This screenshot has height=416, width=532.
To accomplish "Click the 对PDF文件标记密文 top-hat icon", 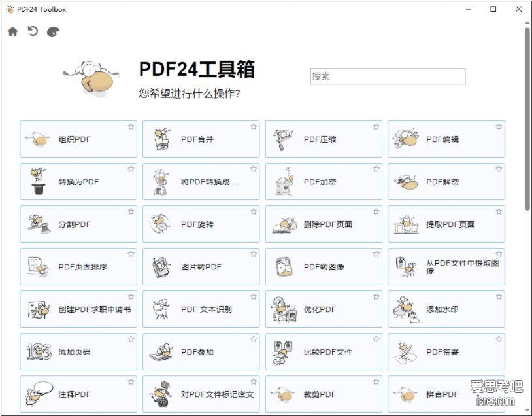I will pyautogui.click(x=161, y=394).
